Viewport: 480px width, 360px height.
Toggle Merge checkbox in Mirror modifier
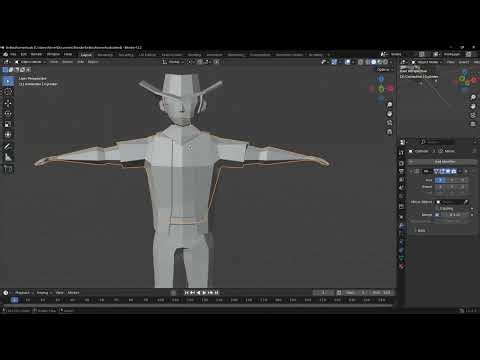(x=437, y=215)
